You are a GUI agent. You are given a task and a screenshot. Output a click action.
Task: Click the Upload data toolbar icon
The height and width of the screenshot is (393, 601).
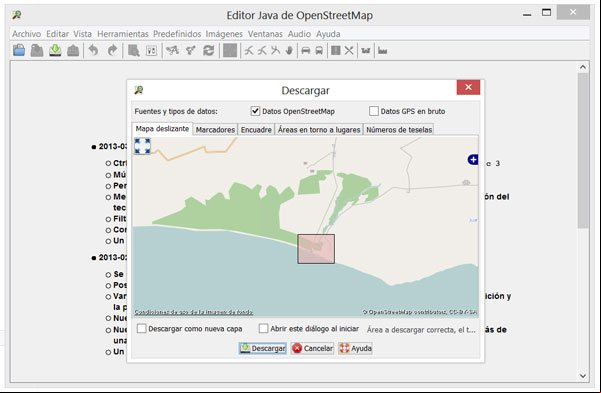pyautogui.click(x=73, y=50)
